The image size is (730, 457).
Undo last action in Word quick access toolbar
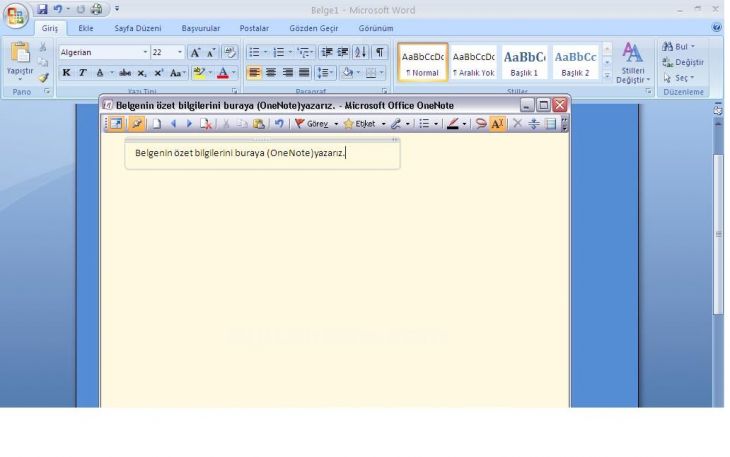(x=58, y=9)
